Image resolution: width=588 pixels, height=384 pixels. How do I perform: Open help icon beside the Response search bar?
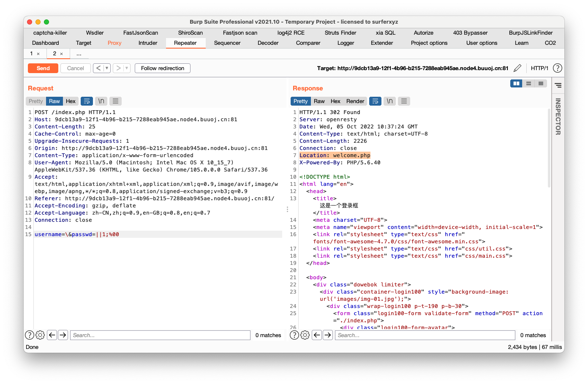(x=294, y=335)
